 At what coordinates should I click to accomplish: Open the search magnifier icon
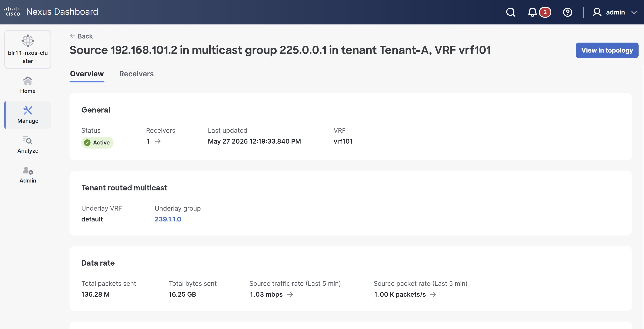(x=511, y=12)
